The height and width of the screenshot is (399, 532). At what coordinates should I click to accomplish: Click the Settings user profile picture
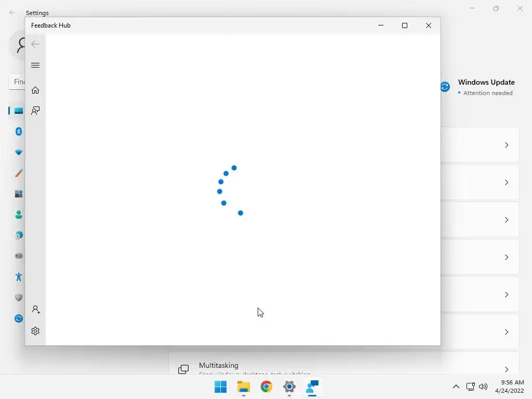[x=17, y=45]
